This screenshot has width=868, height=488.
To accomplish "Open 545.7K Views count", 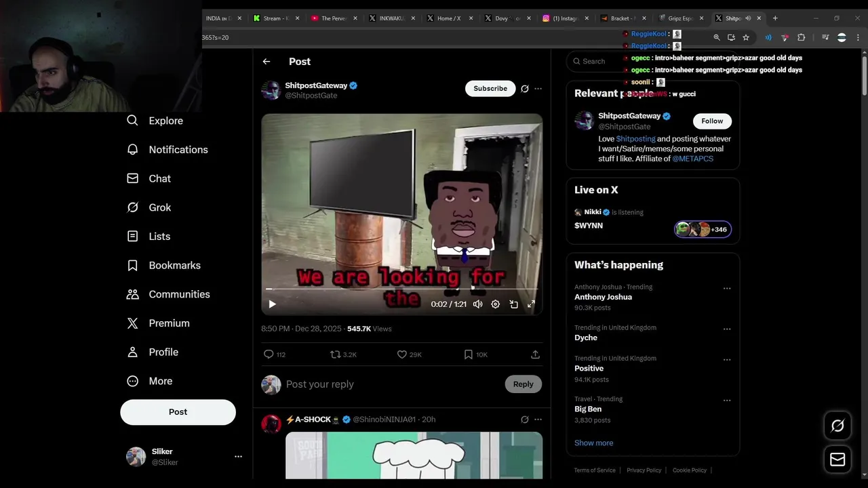I will coord(370,329).
